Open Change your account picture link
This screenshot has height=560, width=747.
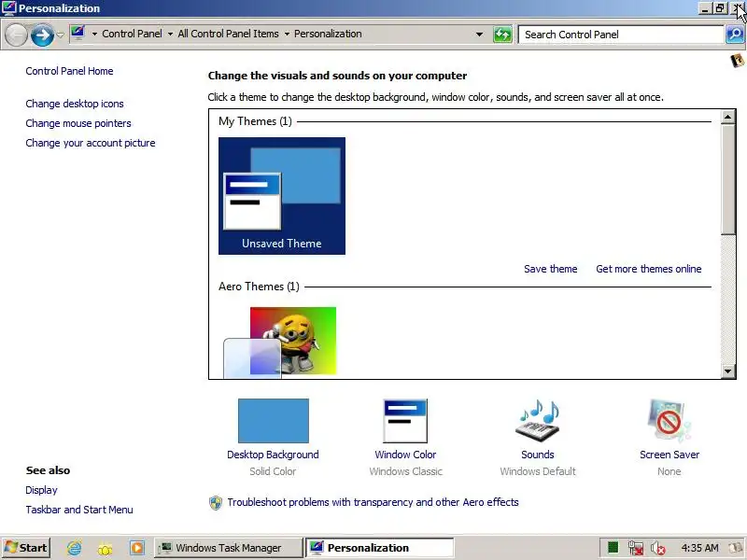pos(91,143)
